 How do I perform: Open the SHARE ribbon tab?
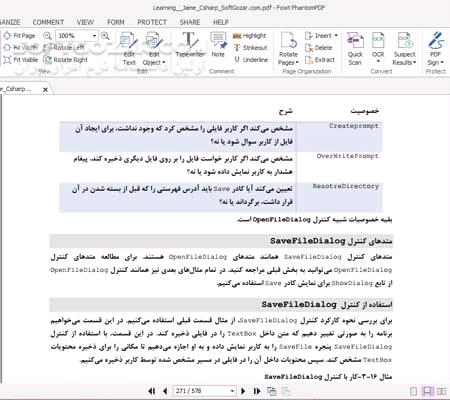click(x=190, y=22)
